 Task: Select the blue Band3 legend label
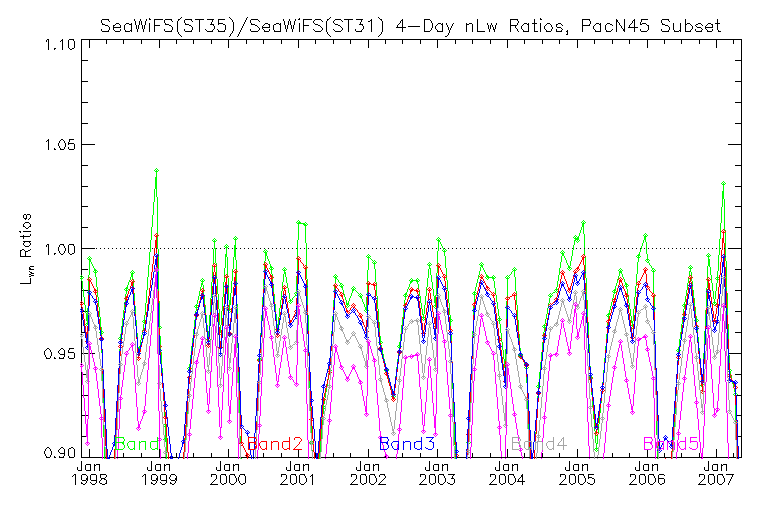(x=407, y=444)
